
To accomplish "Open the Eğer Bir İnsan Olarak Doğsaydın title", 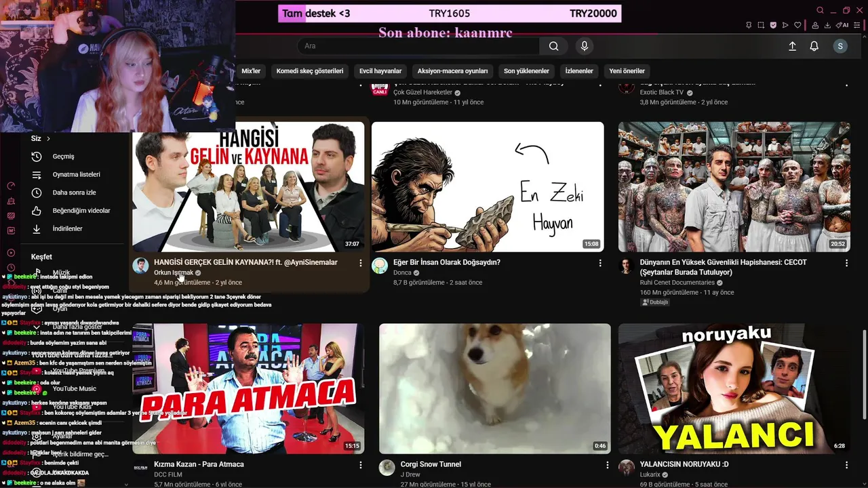I will point(447,262).
